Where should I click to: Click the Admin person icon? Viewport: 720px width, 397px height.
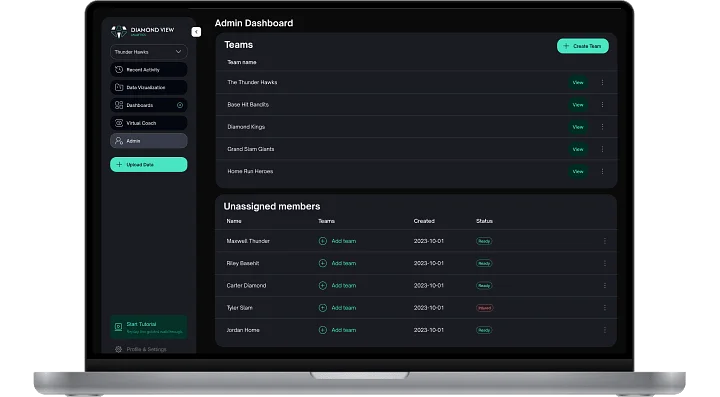tap(119, 141)
